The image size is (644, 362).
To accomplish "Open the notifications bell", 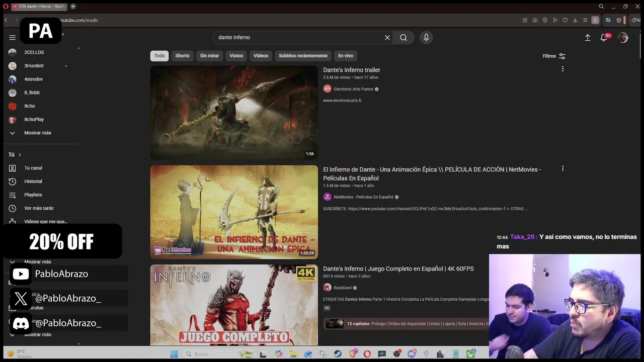I will (604, 37).
